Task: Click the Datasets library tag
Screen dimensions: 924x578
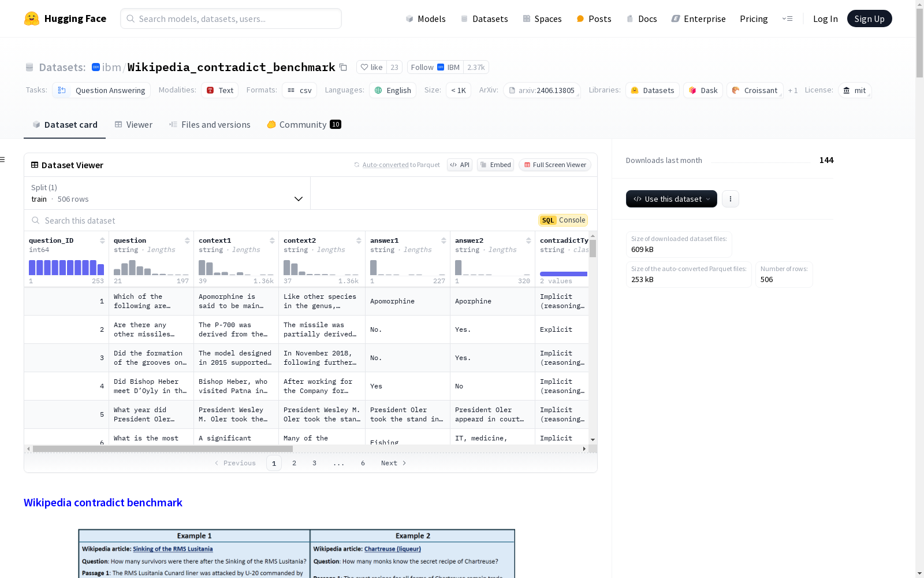Action: (653, 90)
